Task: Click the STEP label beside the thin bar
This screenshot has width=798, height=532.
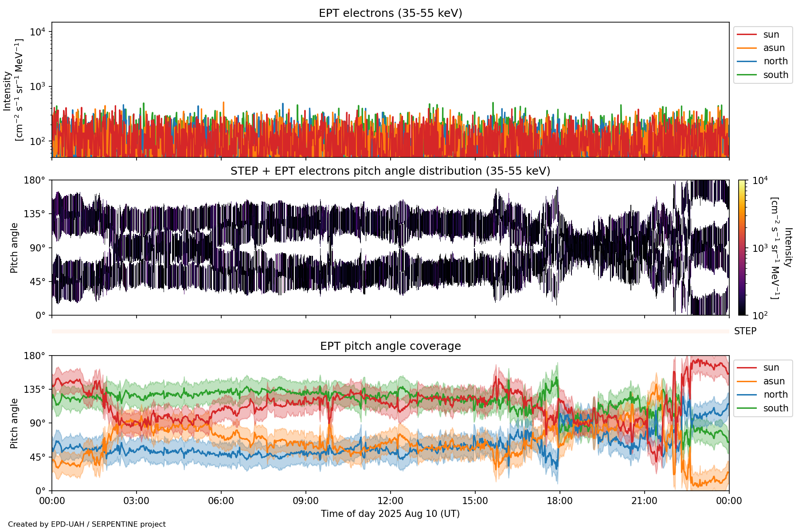Action: coord(745,331)
